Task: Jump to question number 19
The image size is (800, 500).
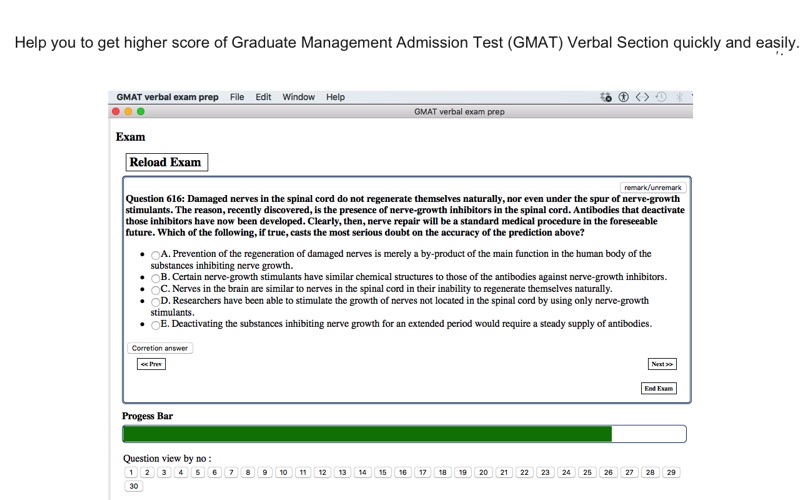Action: click(x=463, y=472)
